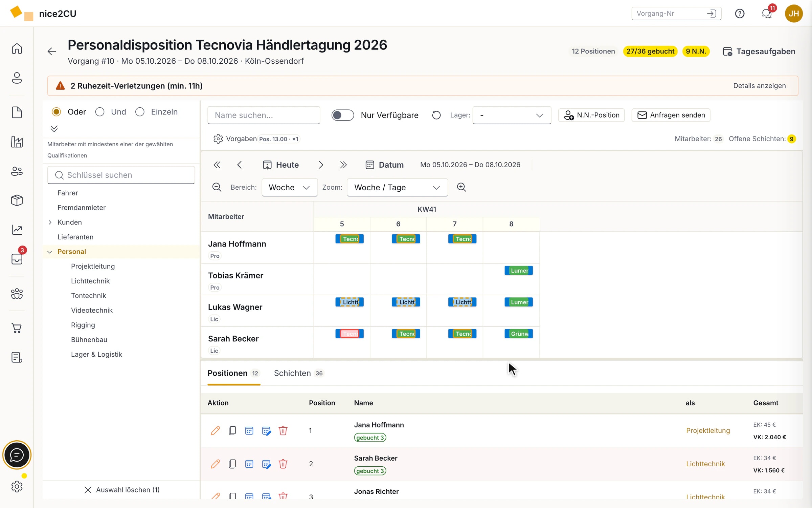812x508 pixels.
Task: Open the Bereich Woche dropdown
Action: point(289,187)
